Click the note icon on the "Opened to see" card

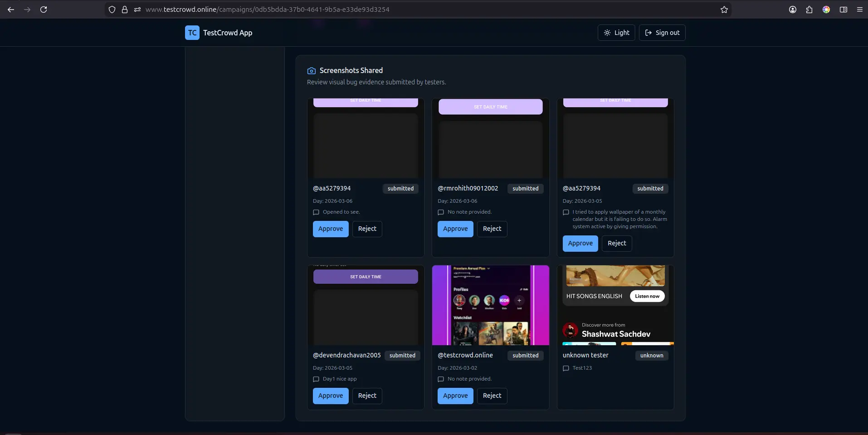[316, 212]
